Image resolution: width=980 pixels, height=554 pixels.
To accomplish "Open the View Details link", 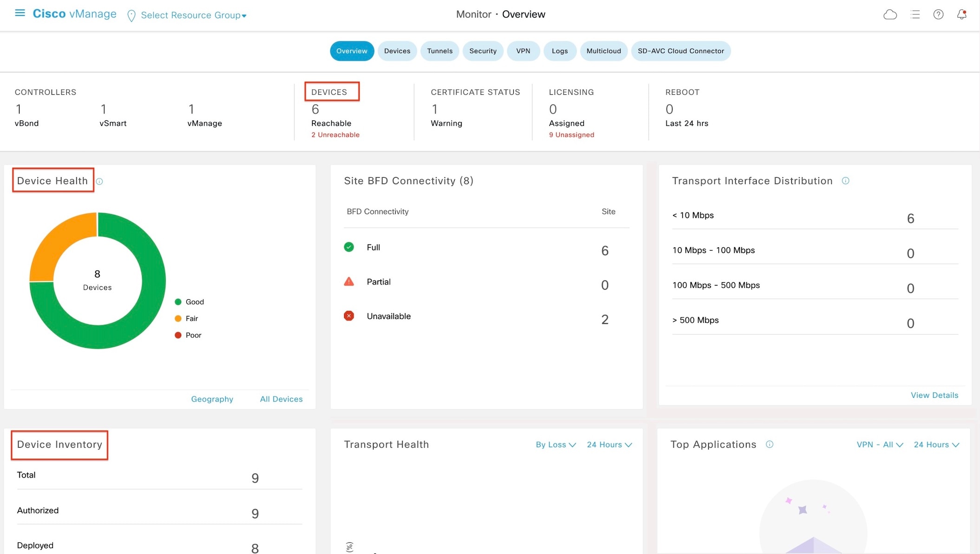I will (x=934, y=396).
